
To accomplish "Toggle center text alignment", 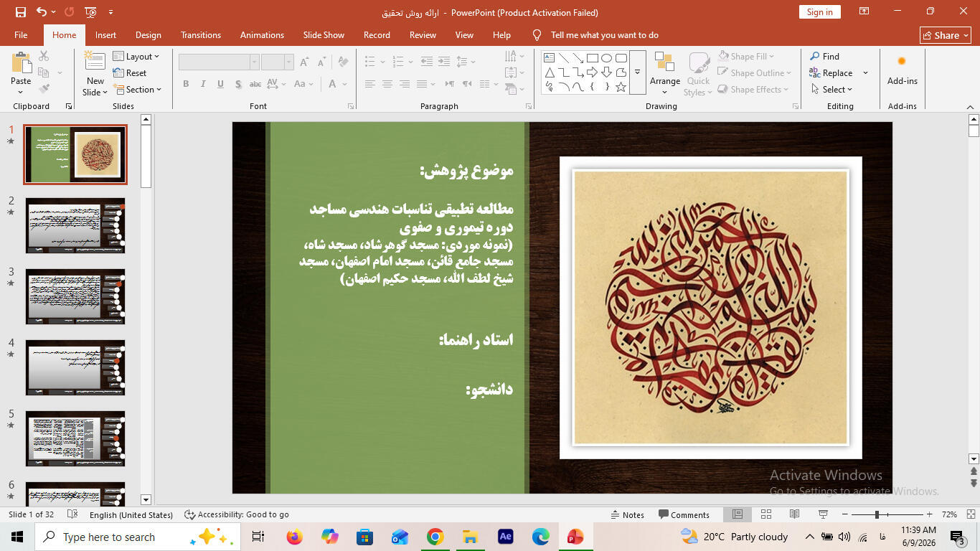I will (387, 84).
